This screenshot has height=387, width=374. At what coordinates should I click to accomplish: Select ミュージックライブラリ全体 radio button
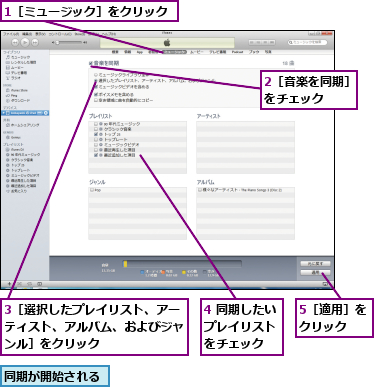(96, 75)
